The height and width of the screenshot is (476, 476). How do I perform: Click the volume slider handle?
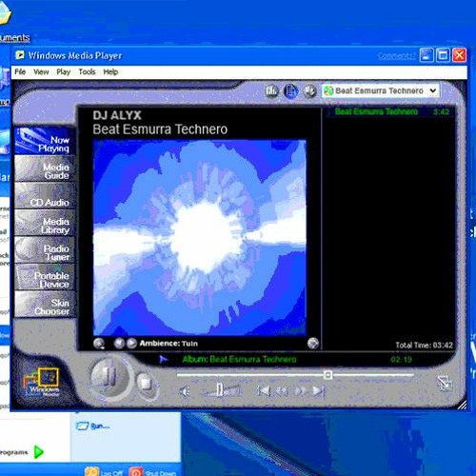220,389
